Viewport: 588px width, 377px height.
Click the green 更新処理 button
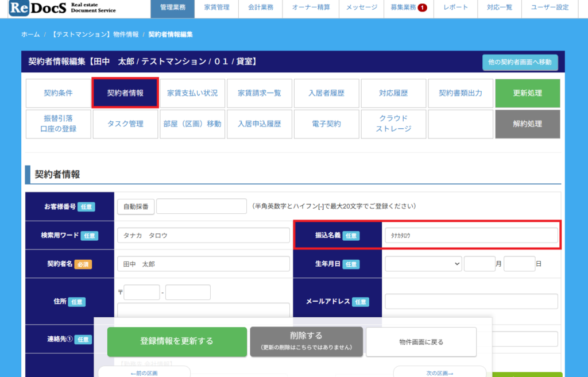(x=527, y=93)
